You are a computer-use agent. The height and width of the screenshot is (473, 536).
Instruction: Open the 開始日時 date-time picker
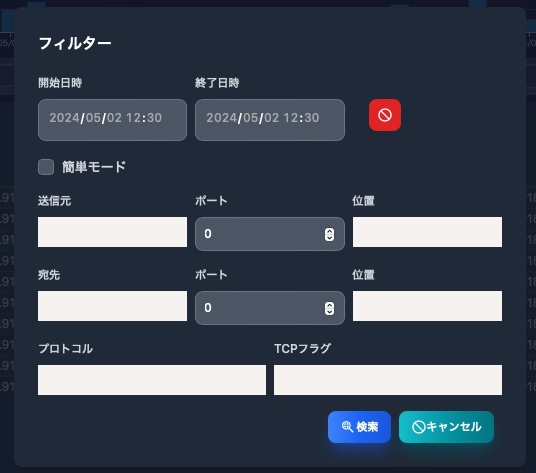pos(112,120)
